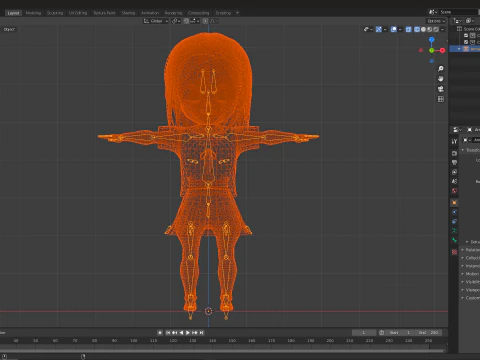Image resolution: width=480 pixels, height=360 pixels.
Task: Play animation forward
Action: [x=188, y=332]
